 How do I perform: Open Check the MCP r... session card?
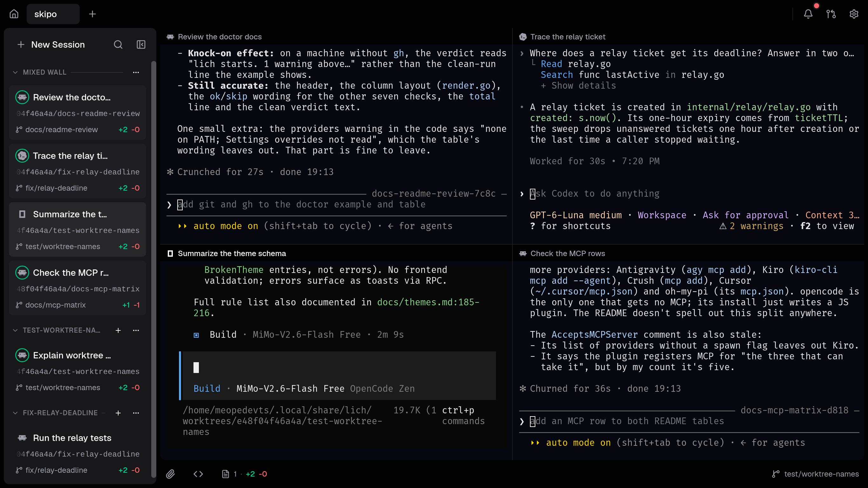(78, 288)
